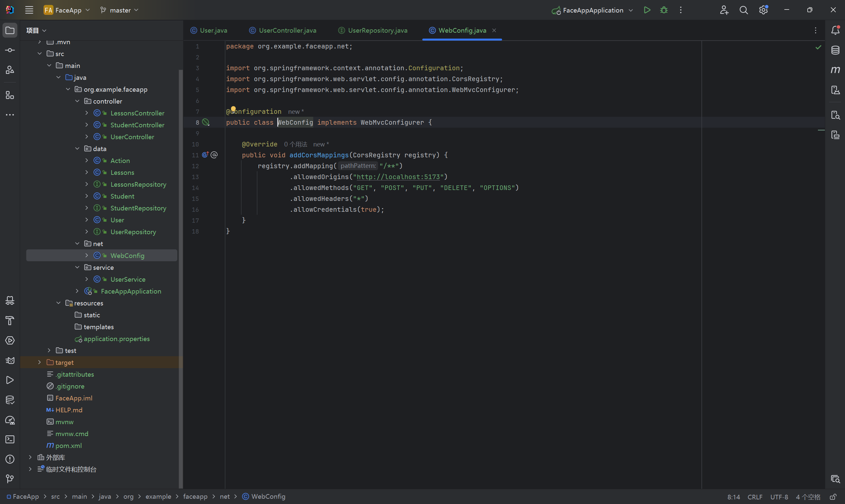Open the Commit tool window in the left sidebar

point(10,50)
